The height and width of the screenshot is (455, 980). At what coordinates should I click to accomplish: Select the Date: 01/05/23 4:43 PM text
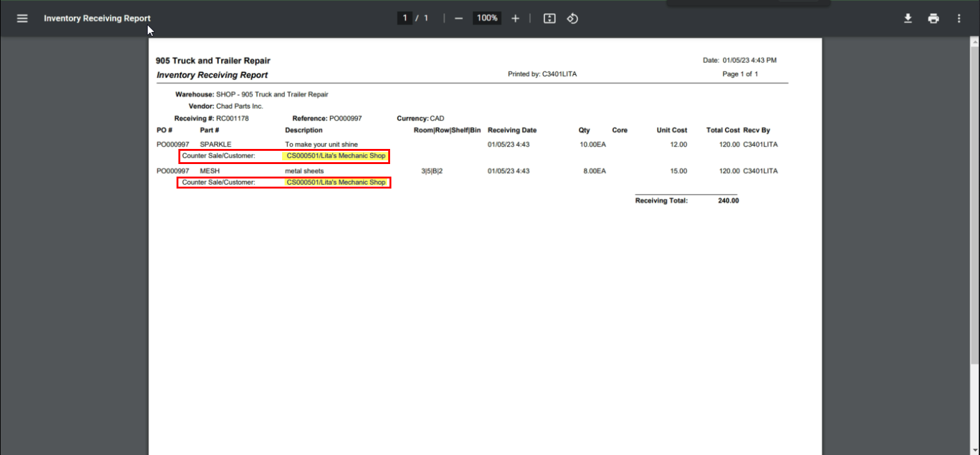(x=740, y=60)
